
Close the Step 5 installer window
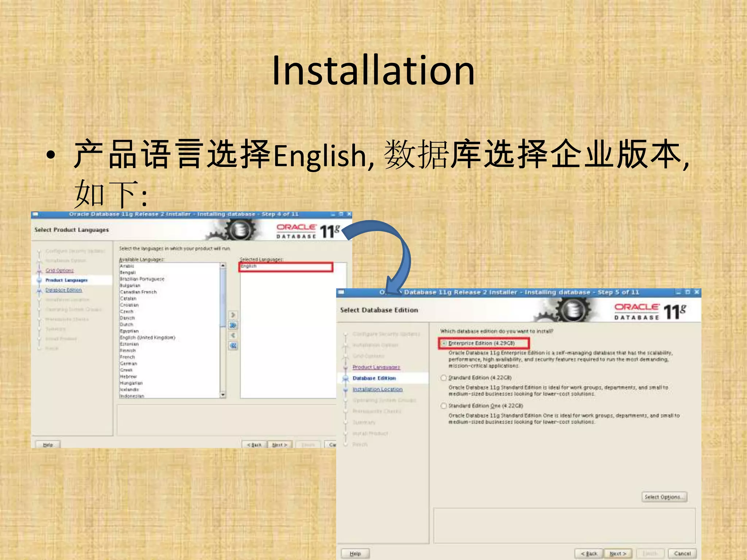pyautogui.click(x=697, y=292)
